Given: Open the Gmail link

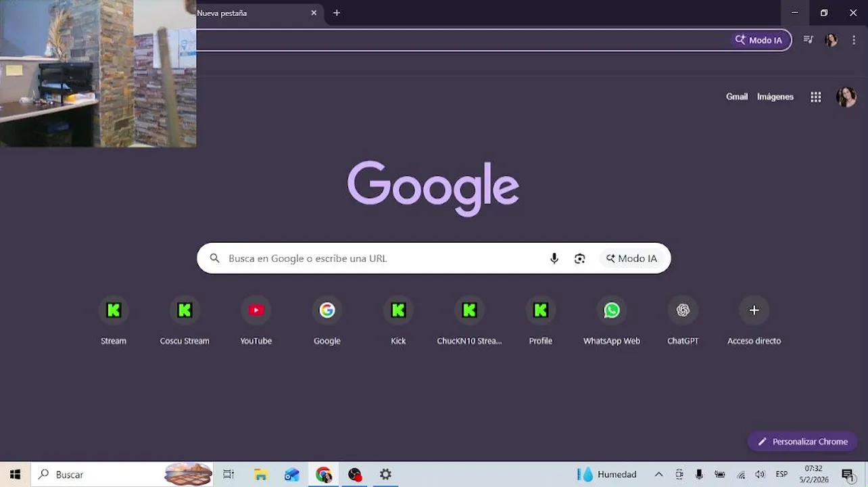Looking at the screenshot, I should (737, 97).
